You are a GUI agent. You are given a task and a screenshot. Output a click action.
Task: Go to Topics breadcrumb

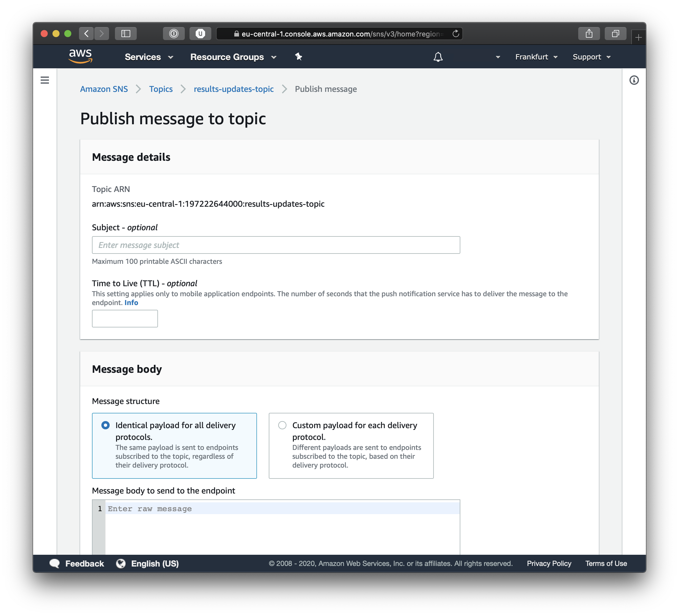pos(161,89)
